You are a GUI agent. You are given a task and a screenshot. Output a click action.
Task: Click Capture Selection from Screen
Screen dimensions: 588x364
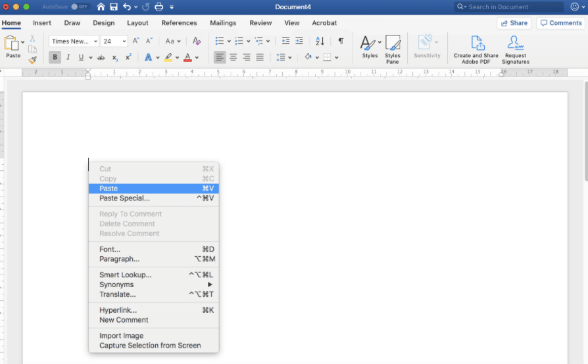click(154, 346)
